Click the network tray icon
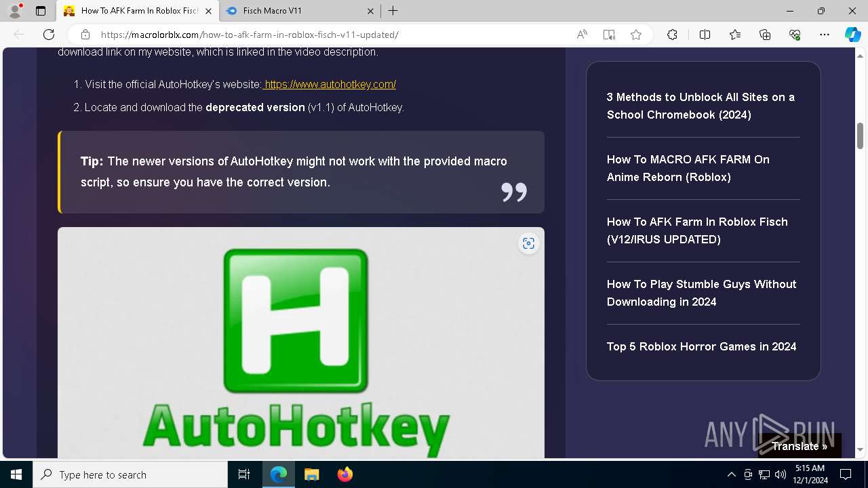 coord(764,474)
